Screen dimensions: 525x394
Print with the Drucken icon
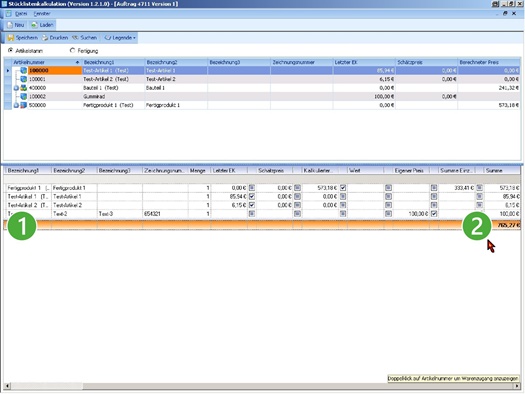pos(45,38)
